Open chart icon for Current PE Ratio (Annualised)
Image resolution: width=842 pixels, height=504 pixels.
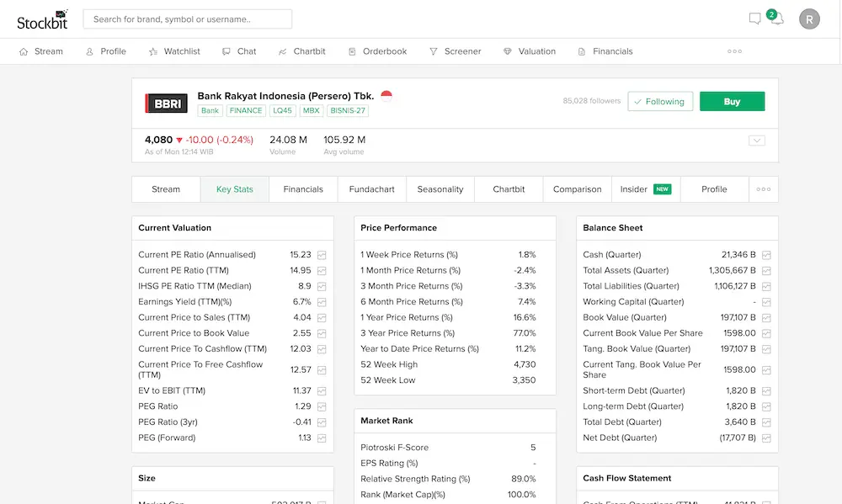322,255
